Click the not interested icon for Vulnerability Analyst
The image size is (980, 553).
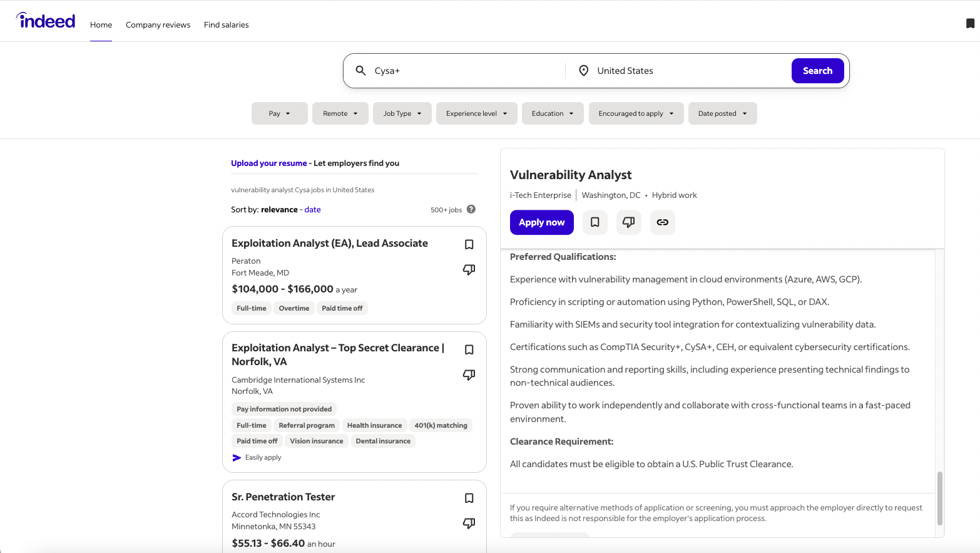pos(628,222)
